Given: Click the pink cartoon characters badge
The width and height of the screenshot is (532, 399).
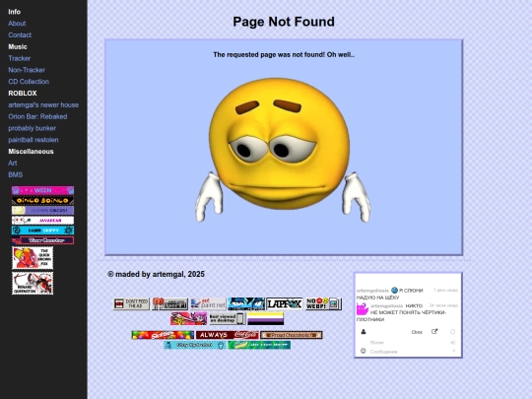Looking at the screenshot, I should tap(188, 318).
